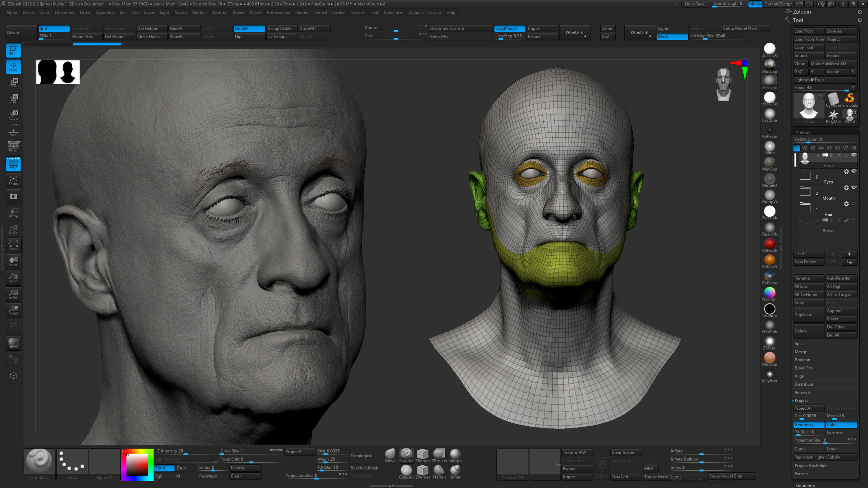Expand the Mouth subtool folder
This screenshot has height=488, width=868.
805,191
